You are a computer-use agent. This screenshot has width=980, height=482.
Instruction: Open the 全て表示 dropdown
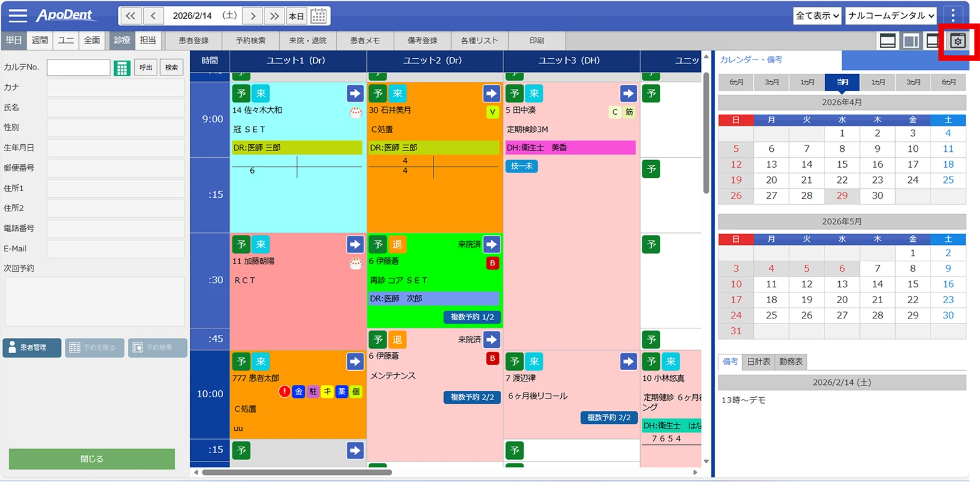tap(817, 16)
